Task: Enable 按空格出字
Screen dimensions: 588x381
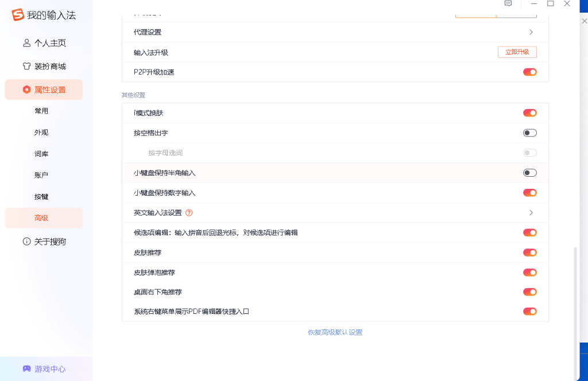Action: (529, 133)
